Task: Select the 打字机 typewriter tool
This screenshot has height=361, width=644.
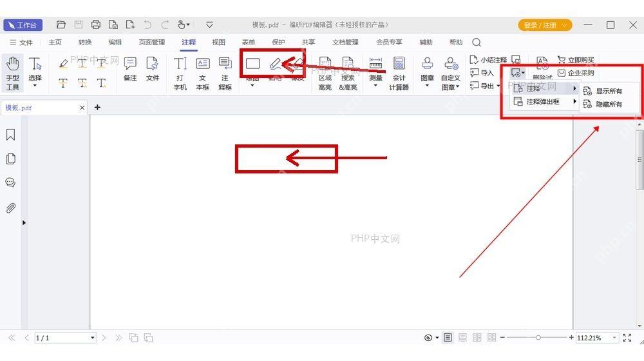Action: (x=180, y=73)
